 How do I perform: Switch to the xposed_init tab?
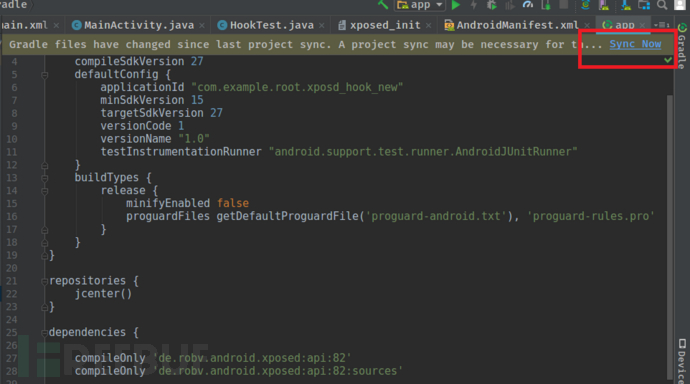pos(385,25)
